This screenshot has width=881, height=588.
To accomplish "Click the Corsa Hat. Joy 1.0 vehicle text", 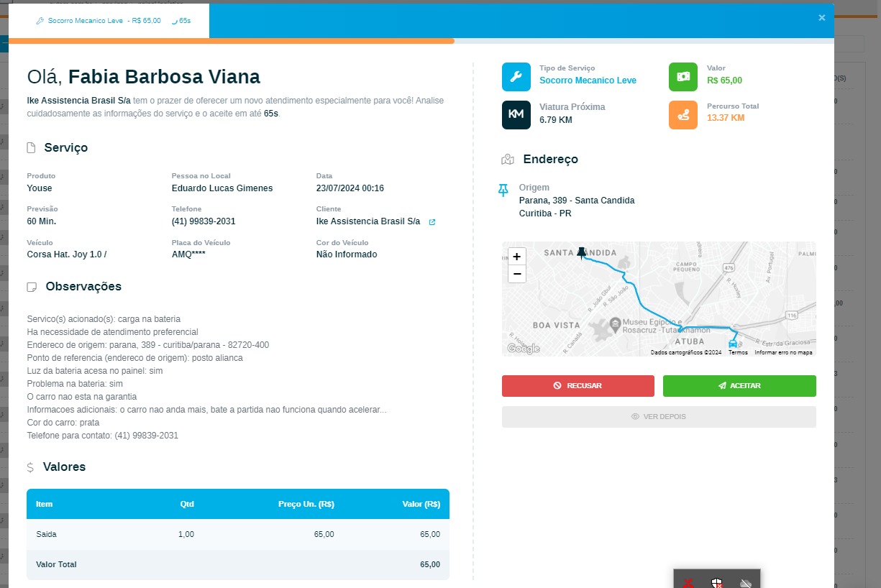I will pos(67,254).
